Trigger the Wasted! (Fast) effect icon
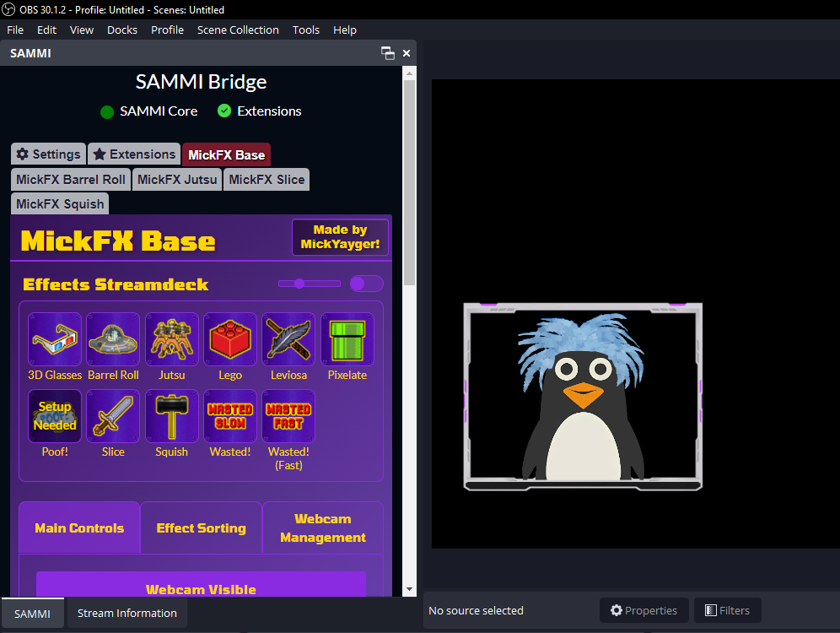840x633 pixels. (x=288, y=416)
